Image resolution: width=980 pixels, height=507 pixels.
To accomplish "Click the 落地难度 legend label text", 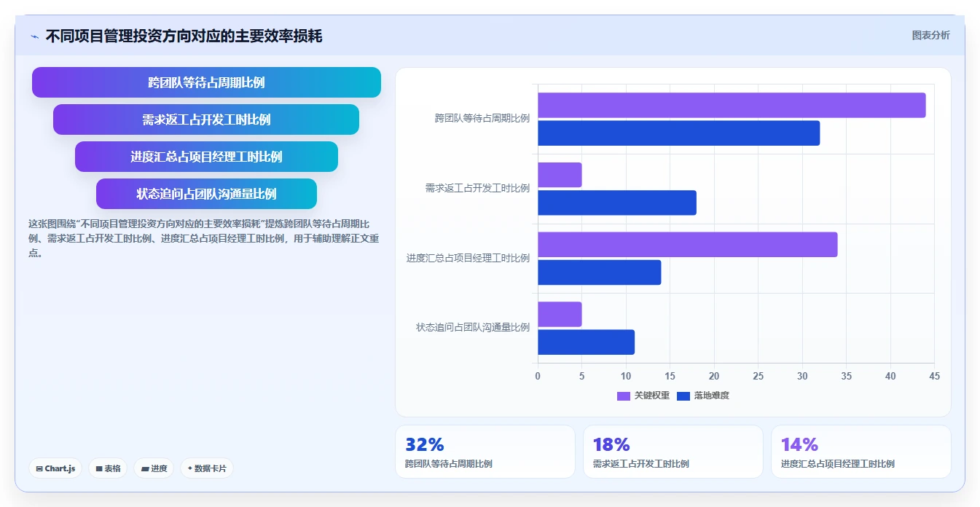I will tap(711, 396).
